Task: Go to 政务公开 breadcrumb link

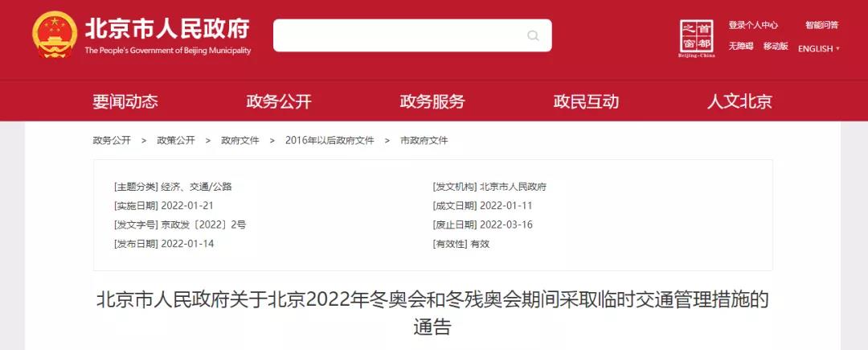Action: pyautogui.click(x=112, y=141)
